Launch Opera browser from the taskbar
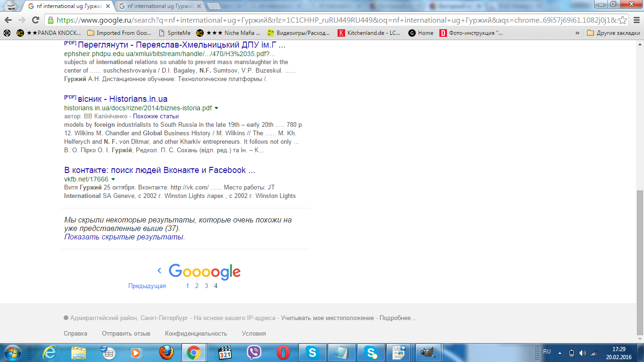This screenshot has height=362, width=644. (283, 352)
